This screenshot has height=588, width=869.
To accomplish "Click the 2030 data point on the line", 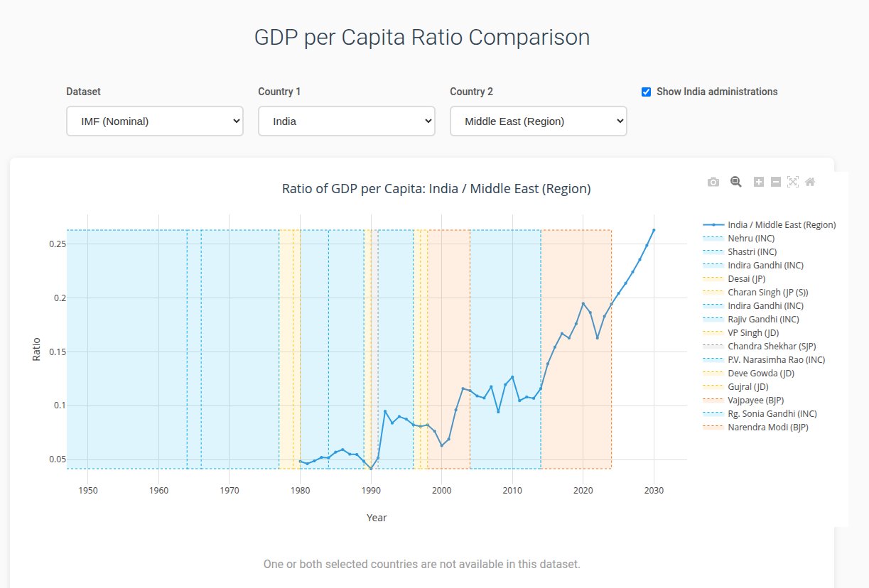I will 654,230.
